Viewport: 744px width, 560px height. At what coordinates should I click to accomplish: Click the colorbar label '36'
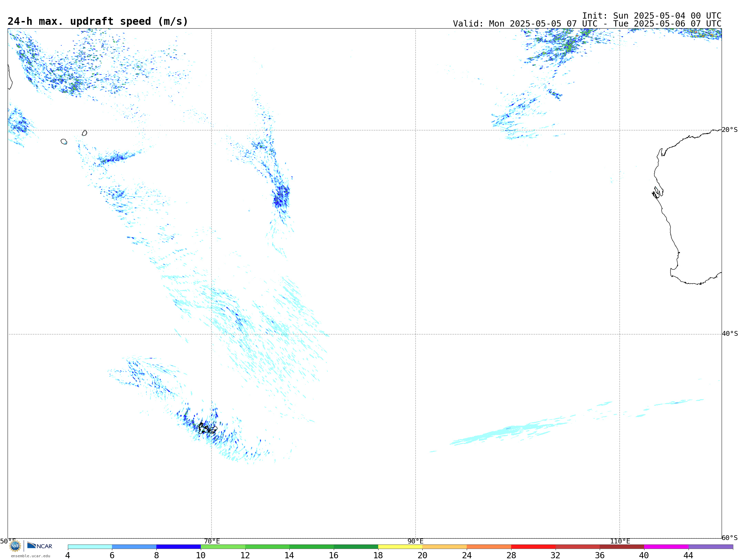[x=600, y=555]
